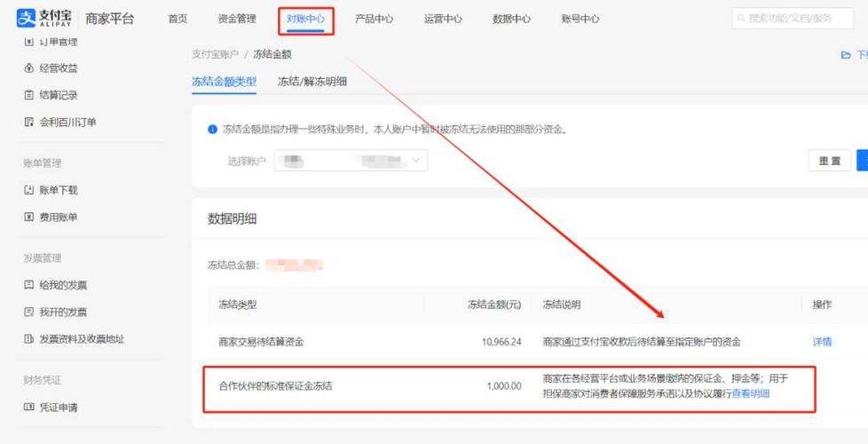Open 发票资料及收票地址 in the sidebar
The image size is (868, 444).
point(82,339)
